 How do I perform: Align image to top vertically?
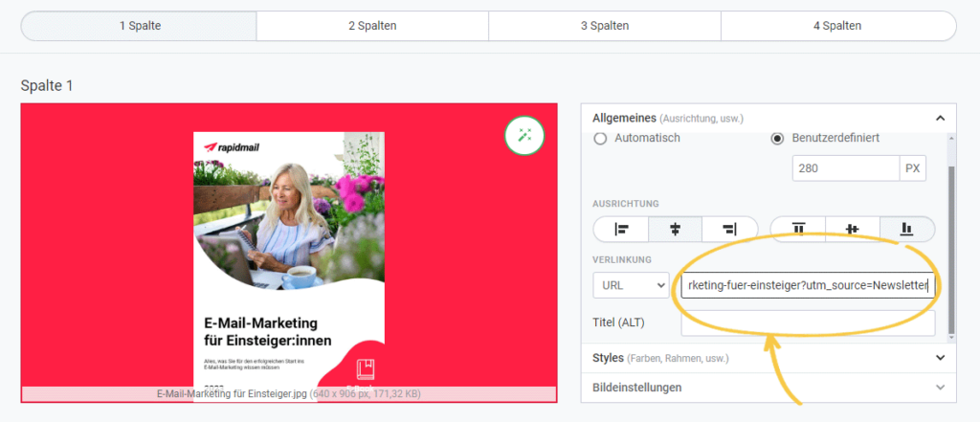click(x=798, y=230)
